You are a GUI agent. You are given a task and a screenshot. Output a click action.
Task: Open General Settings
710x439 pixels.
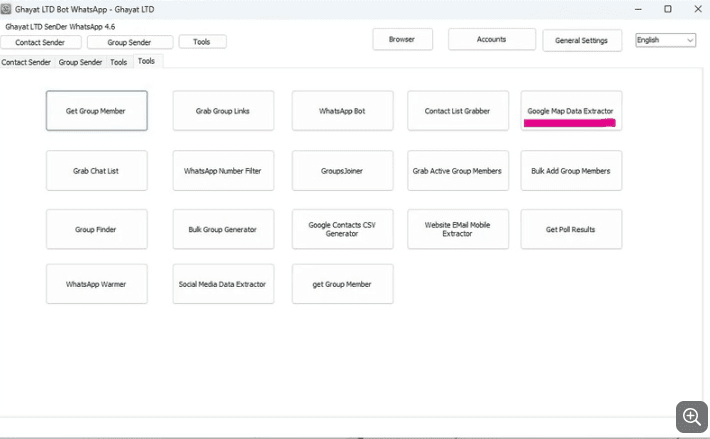[x=582, y=40]
